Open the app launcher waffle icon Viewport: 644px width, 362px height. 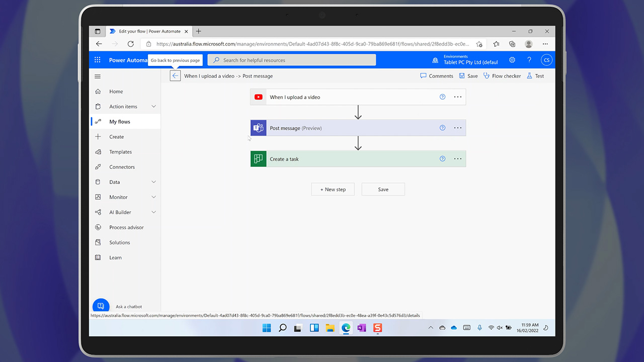tap(98, 60)
